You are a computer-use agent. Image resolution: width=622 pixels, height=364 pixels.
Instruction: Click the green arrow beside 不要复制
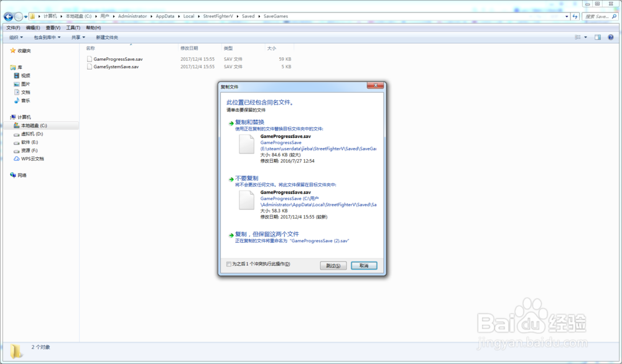pyautogui.click(x=231, y=180)
